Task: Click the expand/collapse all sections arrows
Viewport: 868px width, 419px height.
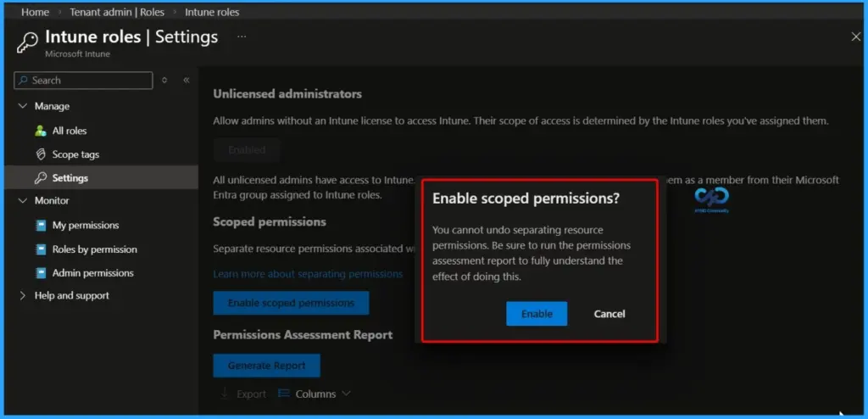Action: click(164, 81)
